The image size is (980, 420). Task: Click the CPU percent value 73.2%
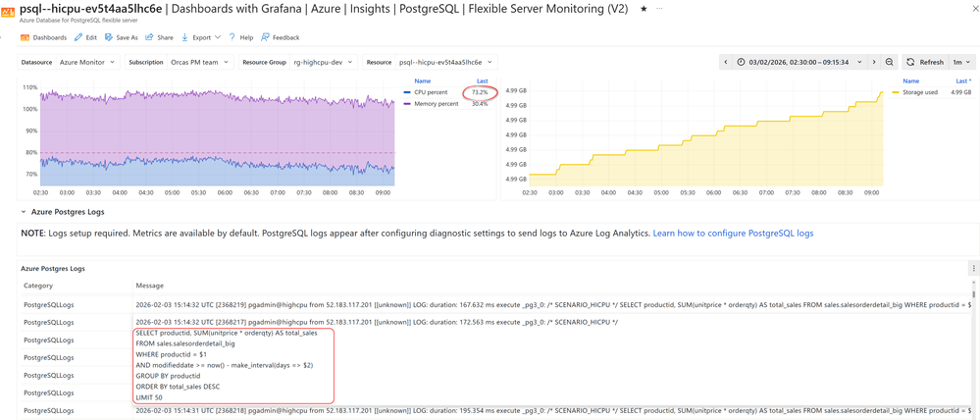[x=480, y=92]
